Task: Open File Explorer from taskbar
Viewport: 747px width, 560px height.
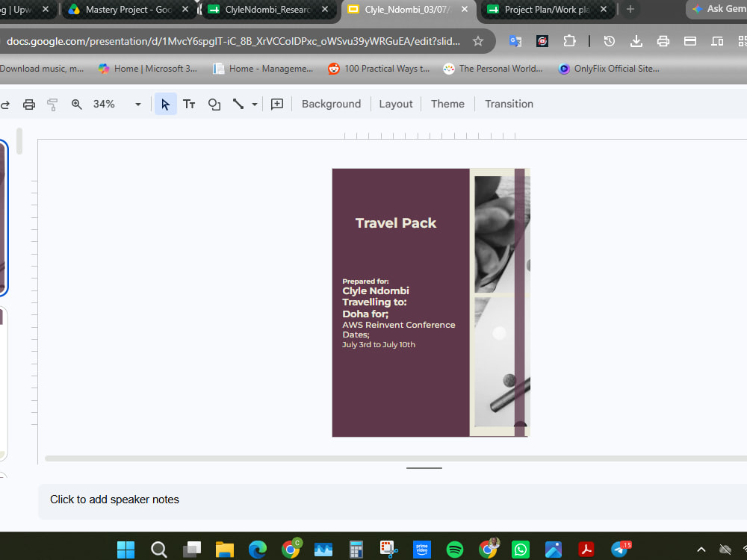Action: point(224,550)
